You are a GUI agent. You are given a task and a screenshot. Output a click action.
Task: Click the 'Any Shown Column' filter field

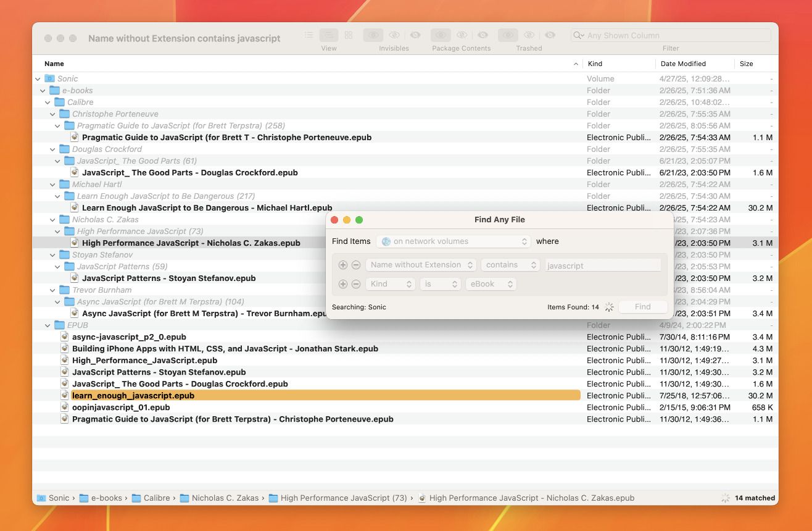669,35
